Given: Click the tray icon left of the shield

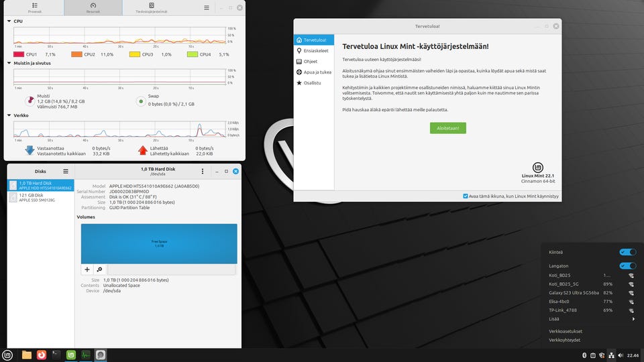Looking at the screenshot, I should tap(592, 355).
